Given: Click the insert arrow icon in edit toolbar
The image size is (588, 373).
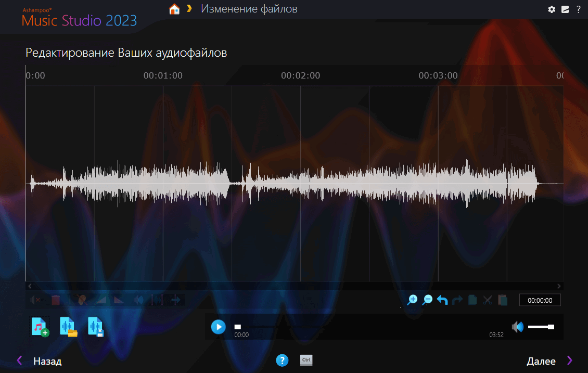Looking at the screenshot, I should [176, 300].
